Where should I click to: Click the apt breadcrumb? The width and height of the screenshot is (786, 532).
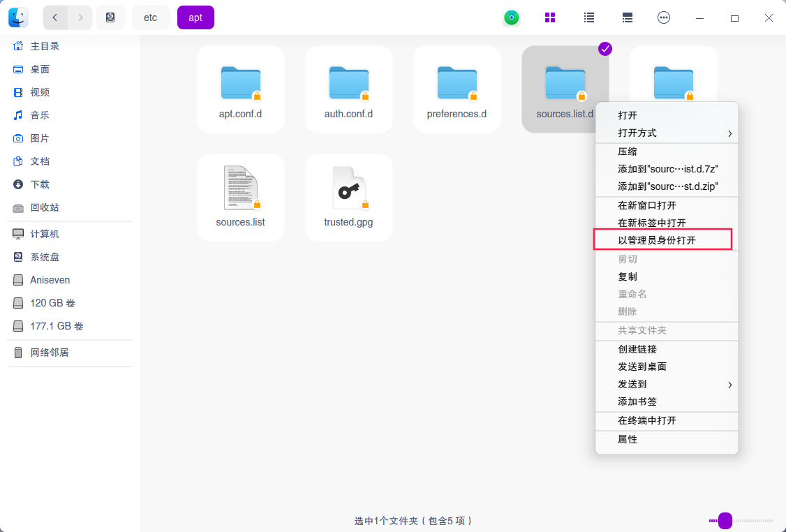point(195,17)
